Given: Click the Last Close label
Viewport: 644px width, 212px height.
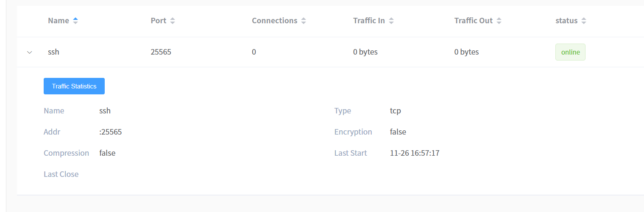Looking at the screenshot, I should point(61,174).
